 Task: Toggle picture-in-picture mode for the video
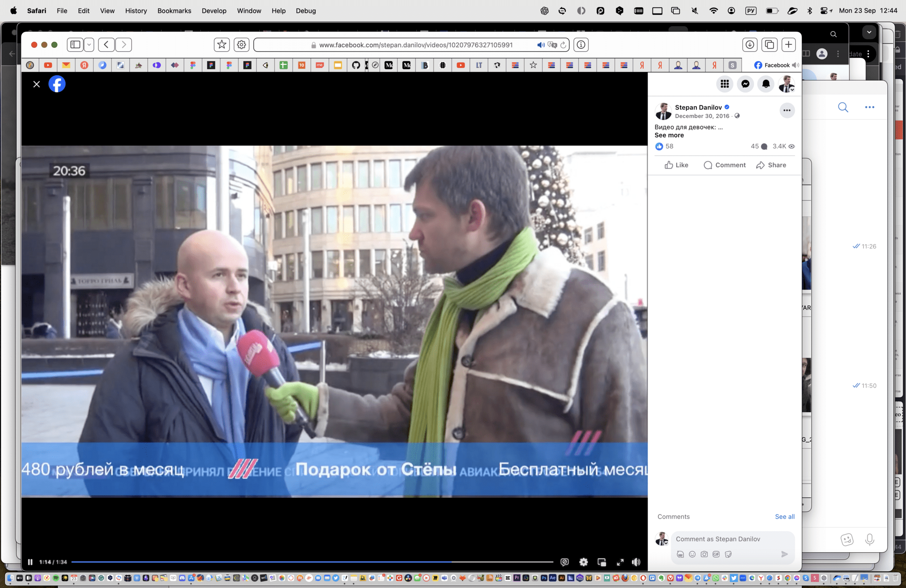pyautogui.click(x=602, y=562)
